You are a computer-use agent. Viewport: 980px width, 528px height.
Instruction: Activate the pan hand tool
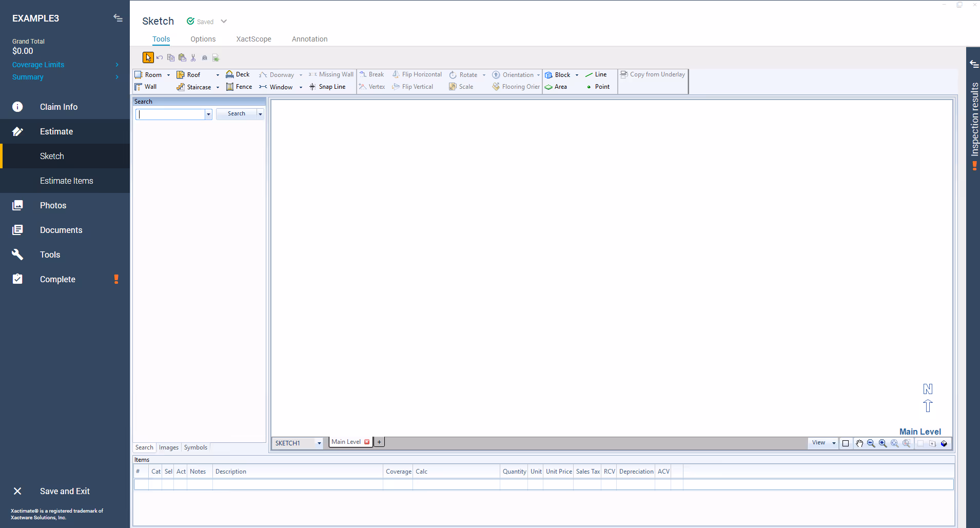coord(859,443)
